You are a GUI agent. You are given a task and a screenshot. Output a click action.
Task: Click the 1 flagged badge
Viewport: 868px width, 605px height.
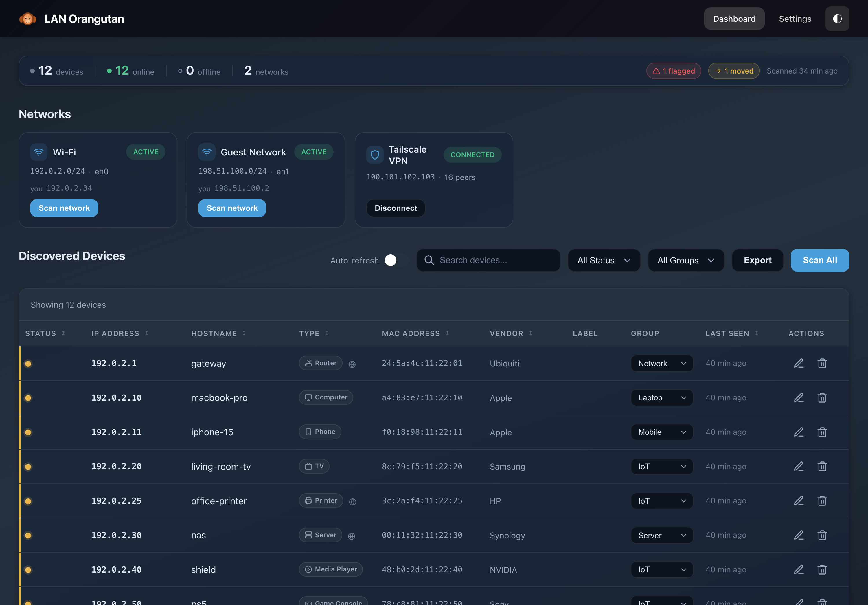(x=673, y=71)
